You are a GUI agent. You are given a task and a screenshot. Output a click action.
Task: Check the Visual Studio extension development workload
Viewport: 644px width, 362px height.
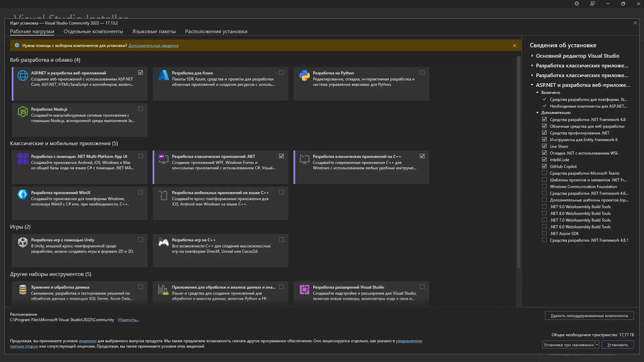pyautogui.click(x=422, y=287)
